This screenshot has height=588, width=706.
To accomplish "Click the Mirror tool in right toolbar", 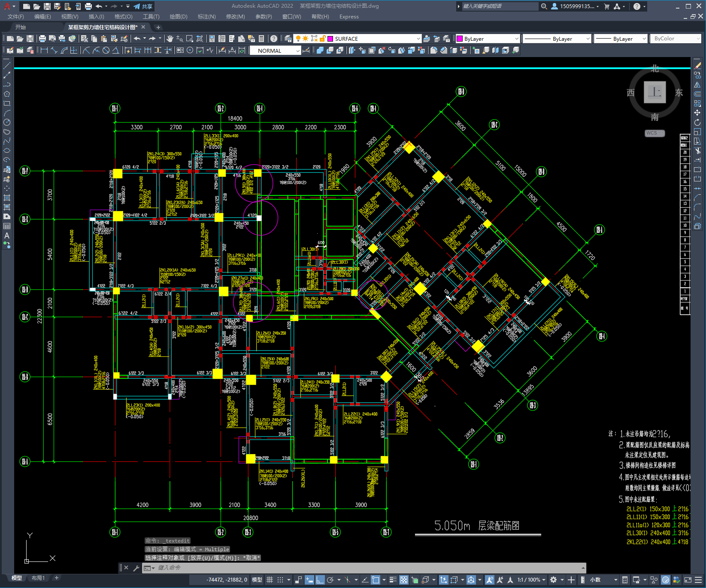I will coord(698,84).
